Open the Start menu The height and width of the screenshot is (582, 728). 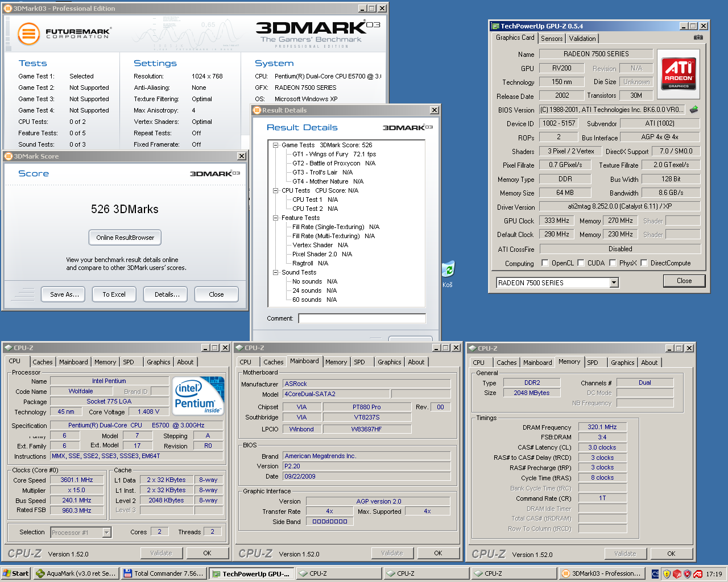[16, 573]
